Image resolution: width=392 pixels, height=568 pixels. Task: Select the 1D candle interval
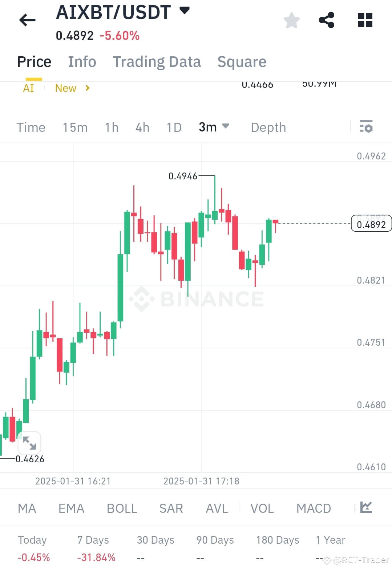pos(174,127)
